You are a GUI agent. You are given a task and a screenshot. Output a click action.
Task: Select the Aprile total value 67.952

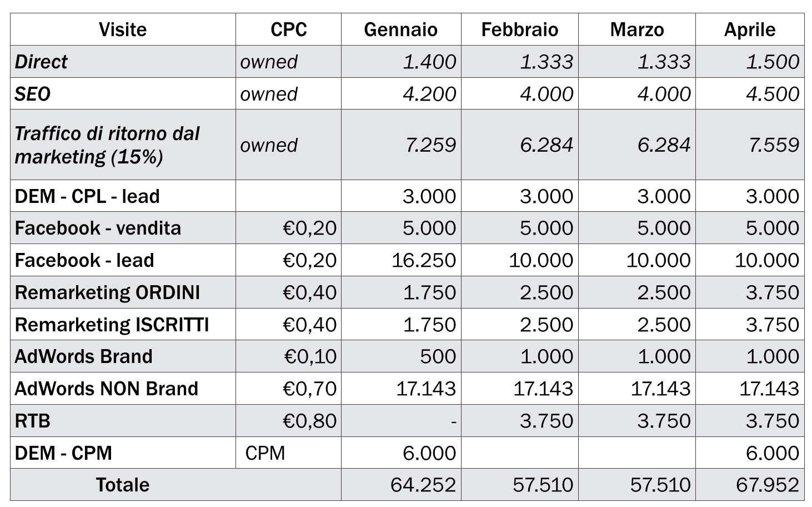click(x=768, y=485)
